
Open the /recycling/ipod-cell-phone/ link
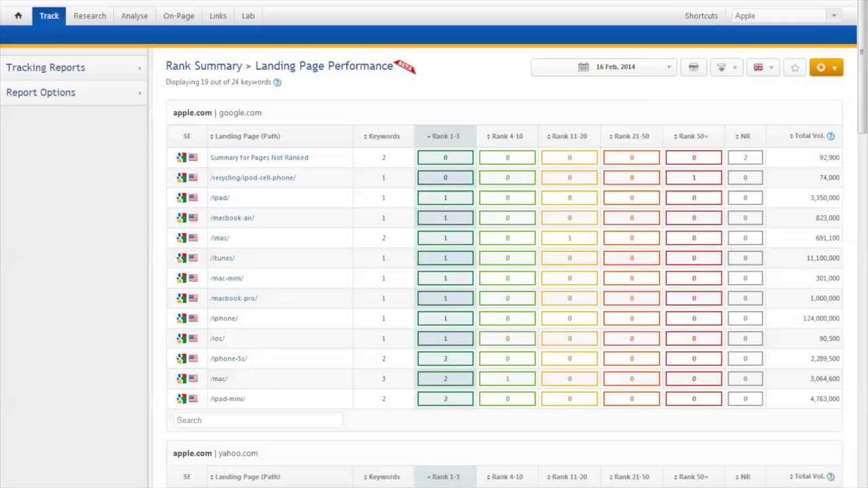tap(253, 178)
